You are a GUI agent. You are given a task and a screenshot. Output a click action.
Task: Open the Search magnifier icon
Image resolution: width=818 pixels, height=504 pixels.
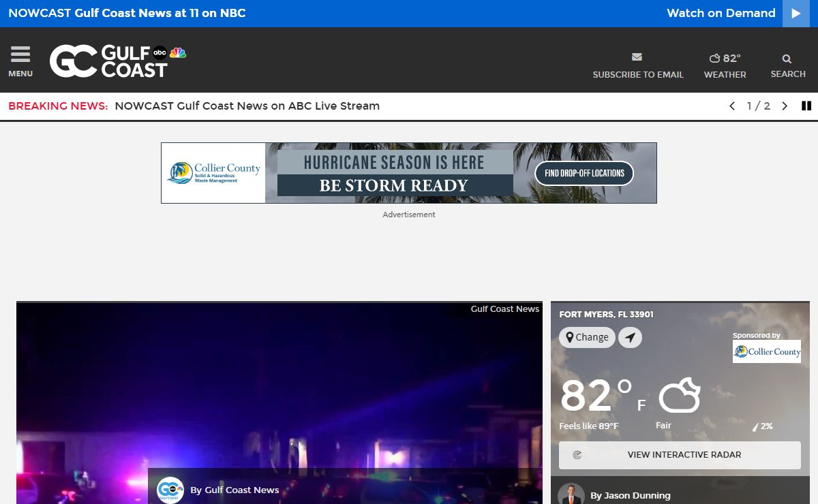pos(787,59)
